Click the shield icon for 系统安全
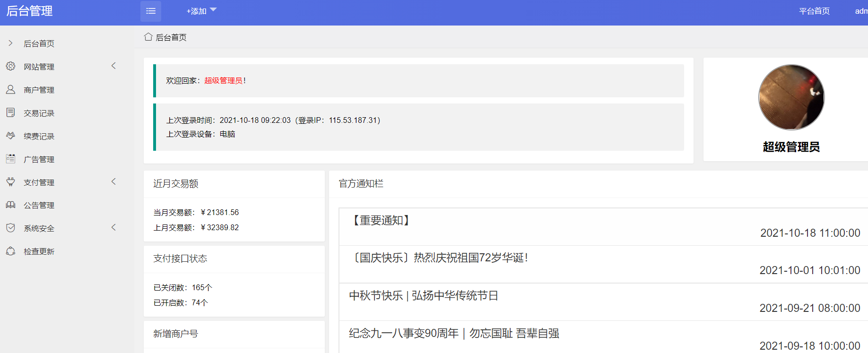This screenshot has height=353, width=868. click(10, 228)
